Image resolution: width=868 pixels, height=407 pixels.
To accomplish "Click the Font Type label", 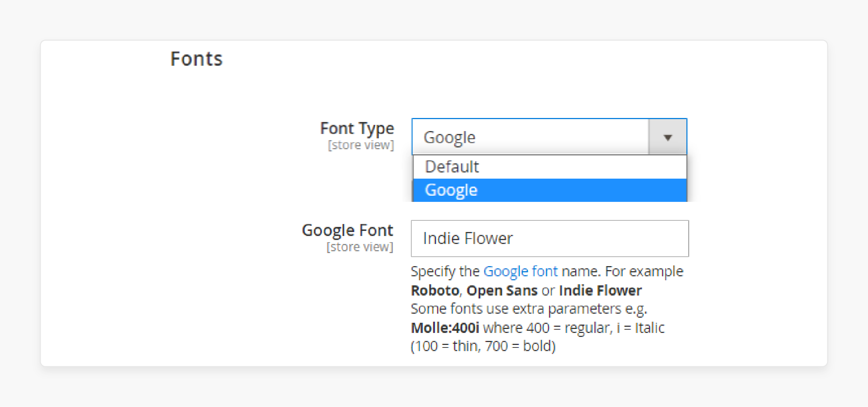I will pos(357,129).
